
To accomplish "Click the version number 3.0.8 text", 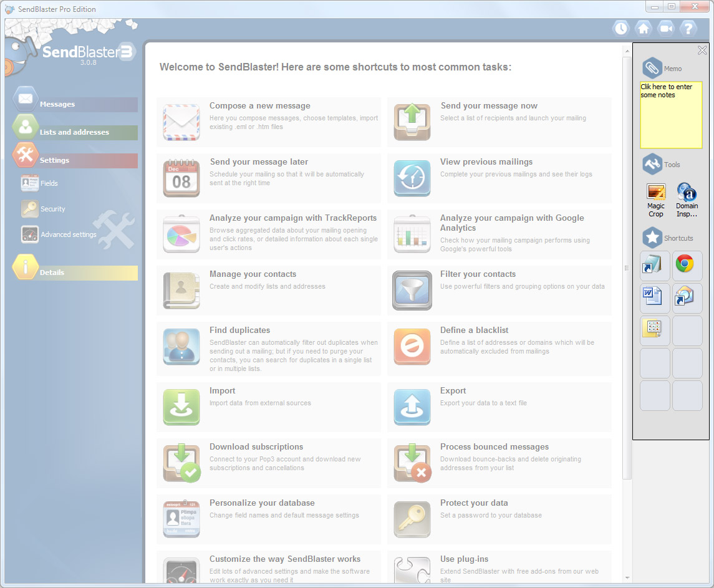I will (89, 63).
